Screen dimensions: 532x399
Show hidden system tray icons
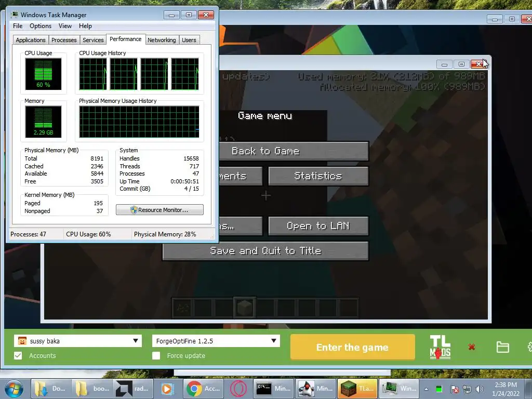(x=426, y=389)
